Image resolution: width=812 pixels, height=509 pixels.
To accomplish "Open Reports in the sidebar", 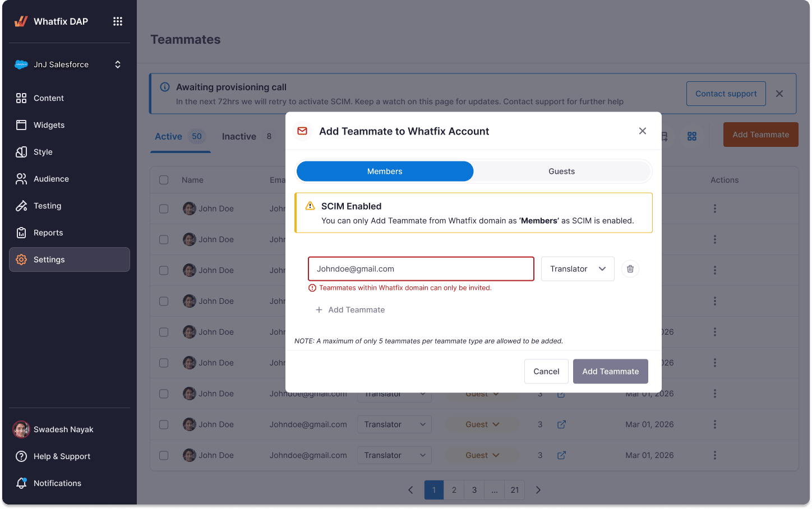I will (x=70, y=233).
